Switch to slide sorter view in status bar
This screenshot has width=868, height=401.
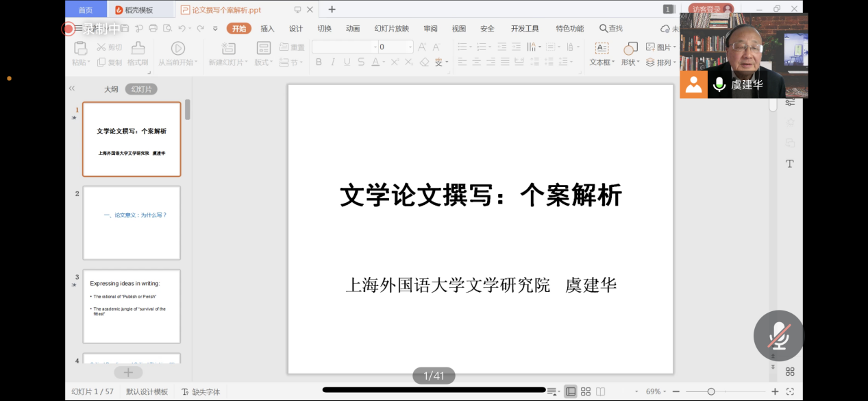click(x=585, y=391)
